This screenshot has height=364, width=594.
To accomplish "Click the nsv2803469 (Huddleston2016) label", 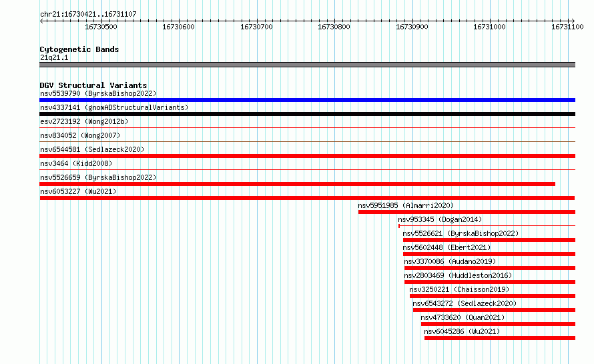I will pyautogui.click(x=458, y=275).
